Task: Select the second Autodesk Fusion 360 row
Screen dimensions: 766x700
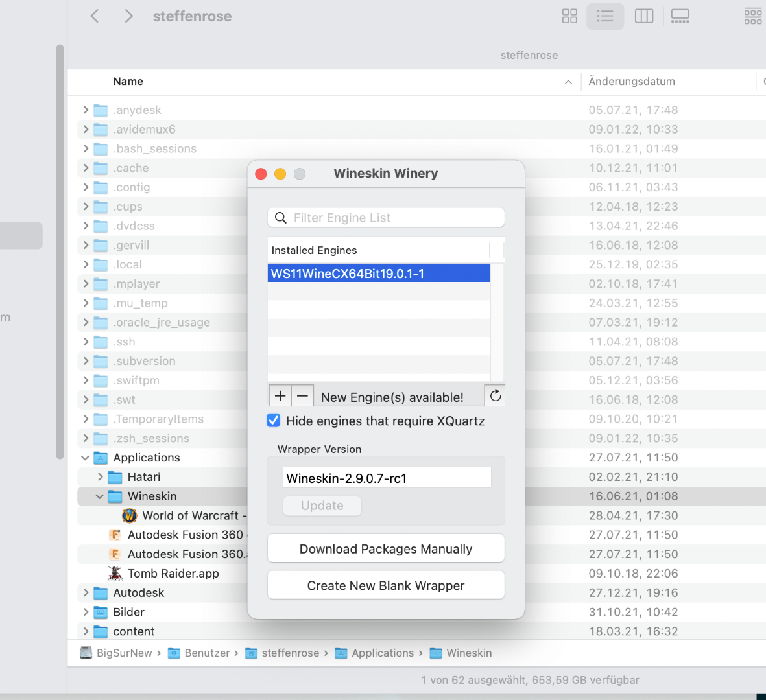Action: (x=421, y=554)
